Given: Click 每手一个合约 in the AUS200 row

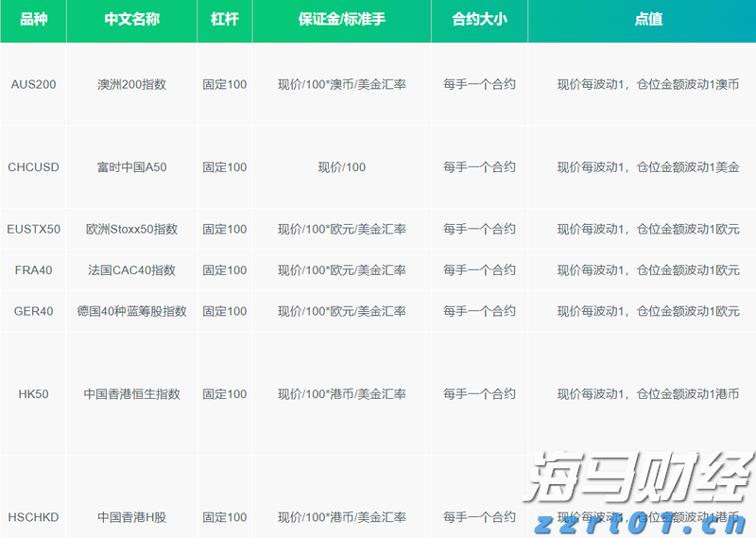Looking at the screenshot, I should [x=480, y=84].
